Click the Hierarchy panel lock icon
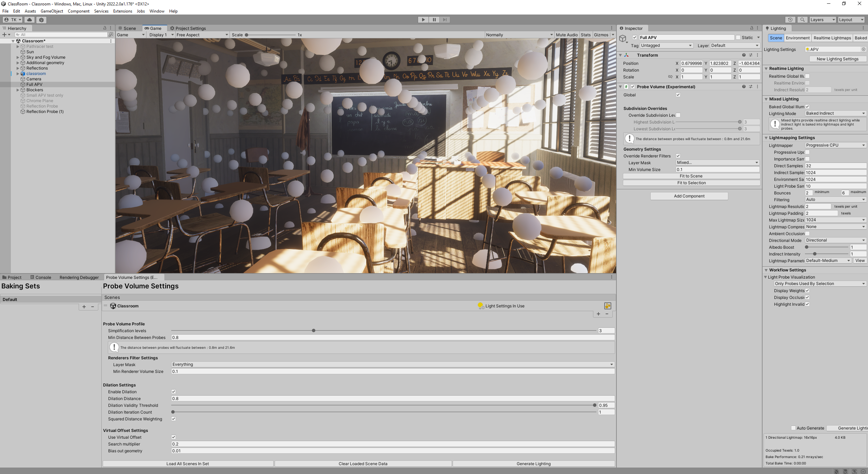 (x=105, y=28)
